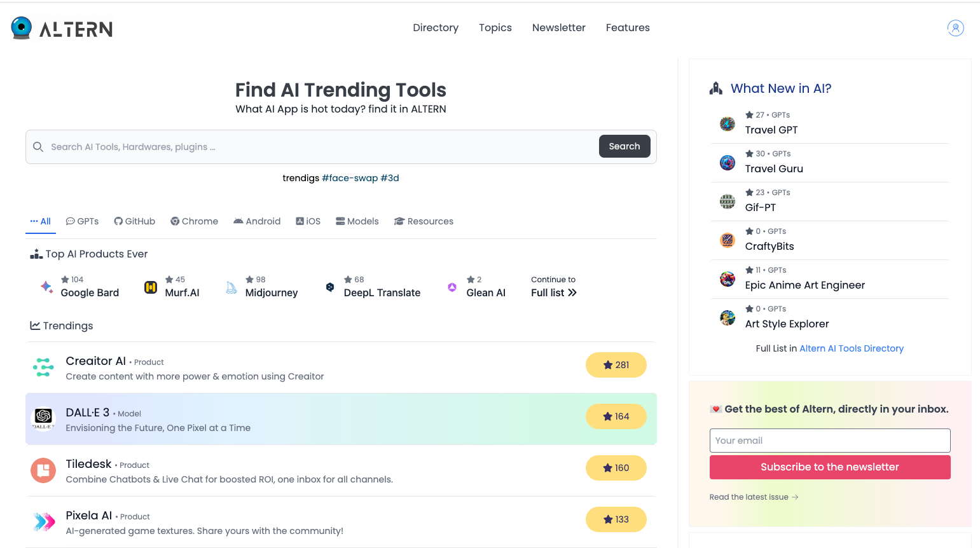980x548 pixels.
Task: Upvote Pixela AI with 133 stars
Action: 616,519
